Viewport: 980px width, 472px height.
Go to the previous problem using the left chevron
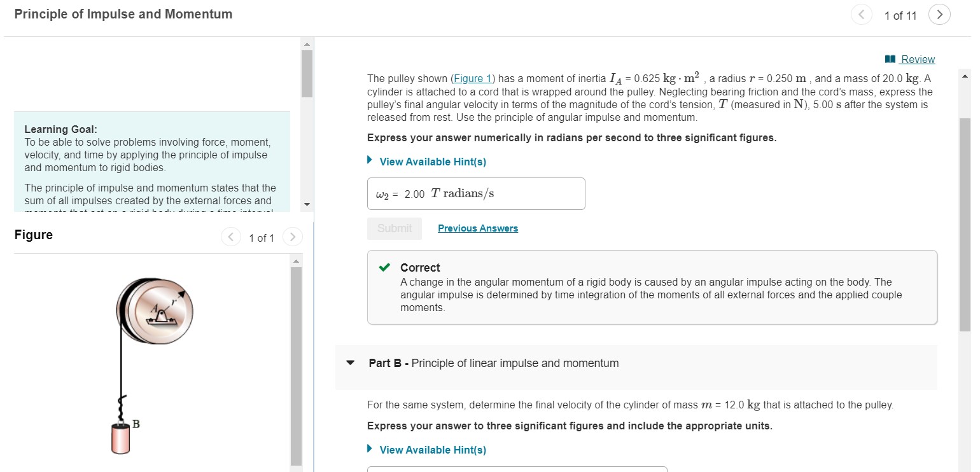point(862,13)
